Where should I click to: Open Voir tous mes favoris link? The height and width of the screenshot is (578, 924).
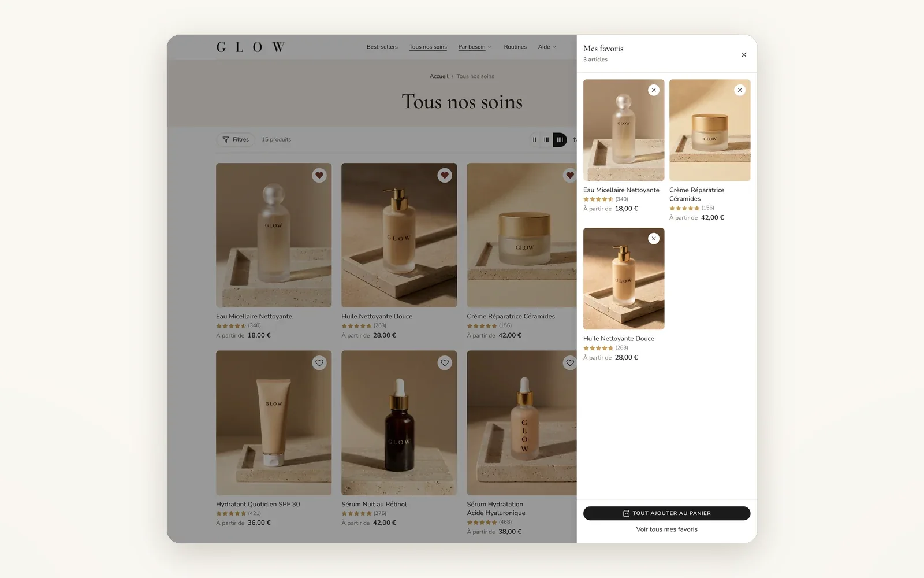click(666, 529)
